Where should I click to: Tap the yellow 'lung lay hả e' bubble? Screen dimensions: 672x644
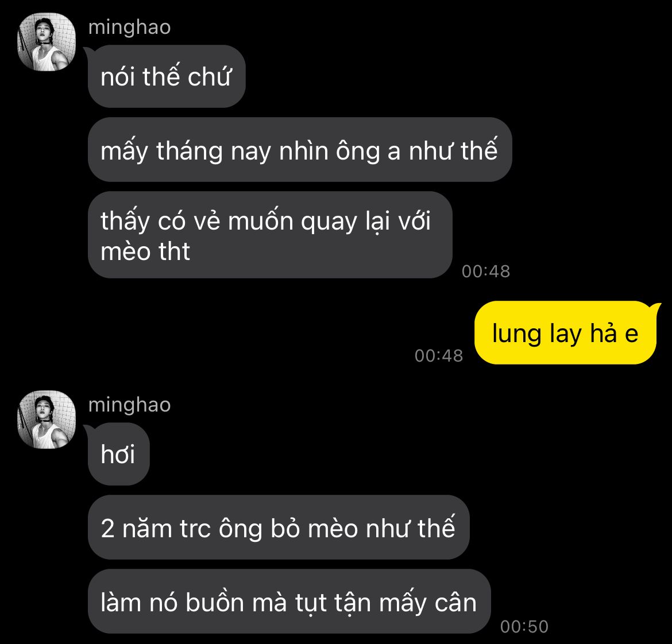(x=565, y=333)
